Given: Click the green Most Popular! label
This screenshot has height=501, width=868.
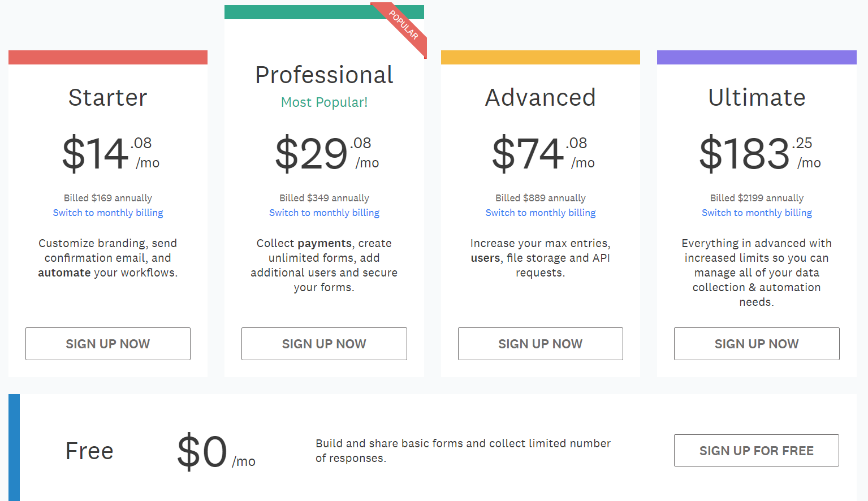Looking at the screenshot, I should pos(324,102).
